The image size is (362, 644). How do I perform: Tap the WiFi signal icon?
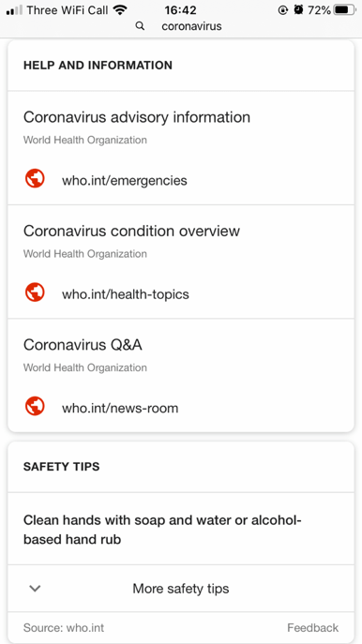[x=120, y=10]
